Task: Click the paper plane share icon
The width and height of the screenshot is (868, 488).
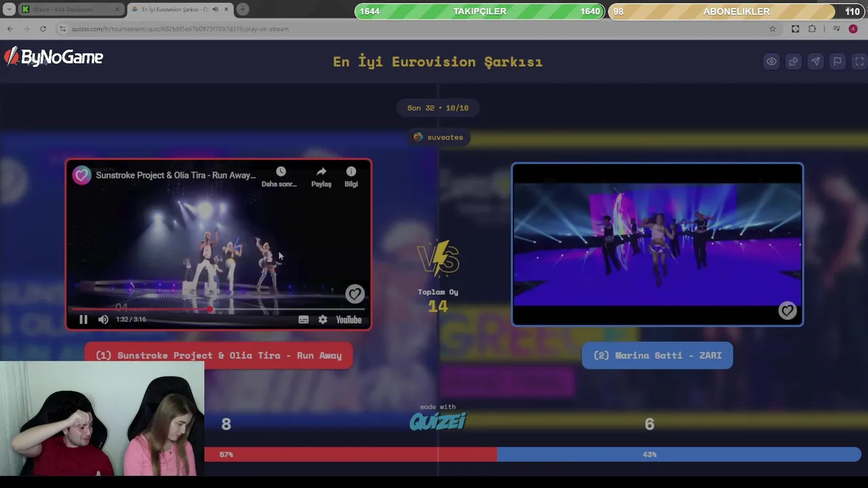Action: [816, 62]
